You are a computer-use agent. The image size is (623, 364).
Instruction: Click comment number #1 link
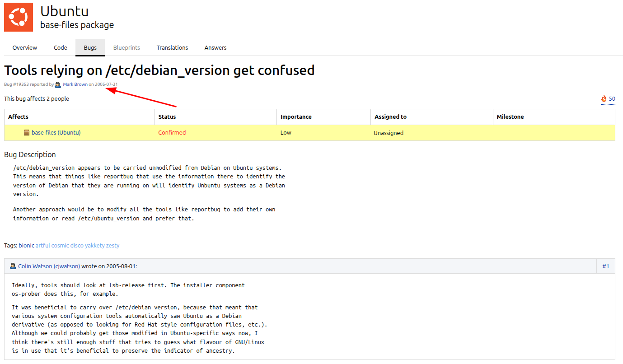[606, 266]
